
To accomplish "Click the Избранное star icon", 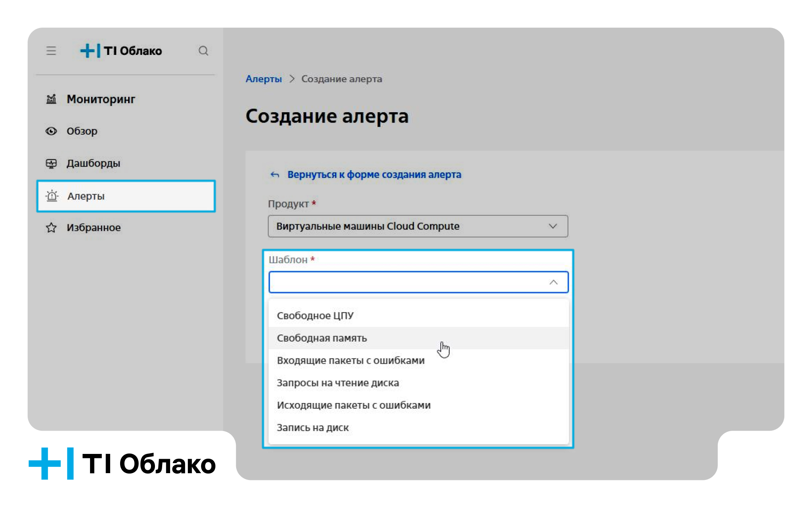I will click(x=51, y=228).
